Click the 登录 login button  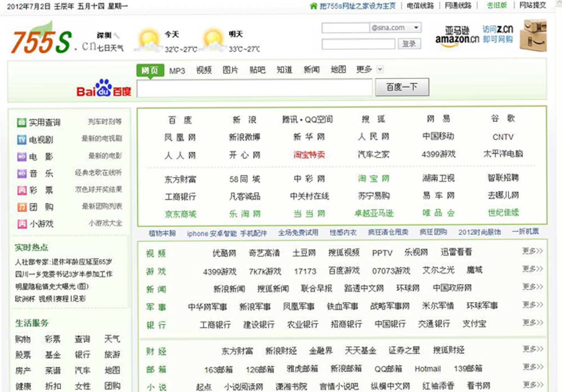tap(409, 44)
